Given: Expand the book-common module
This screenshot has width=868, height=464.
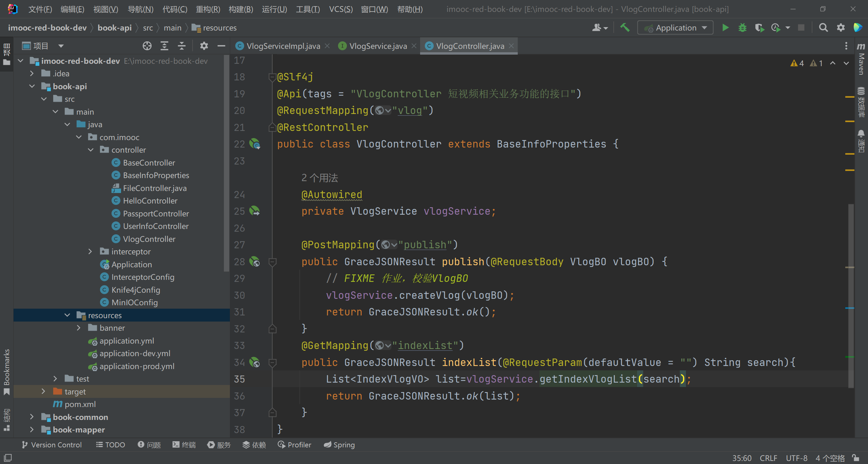Looking at the screenshot, I should click(32, 417).
